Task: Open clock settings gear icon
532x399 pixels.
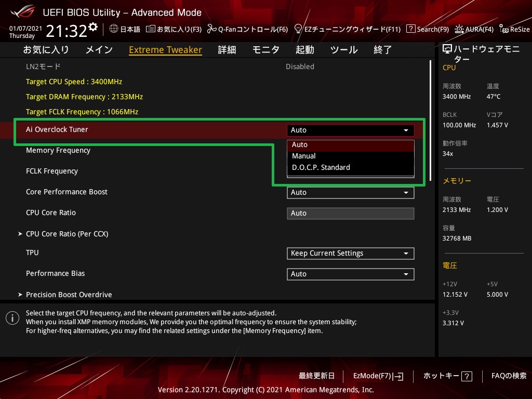Action: click(93, 27)
